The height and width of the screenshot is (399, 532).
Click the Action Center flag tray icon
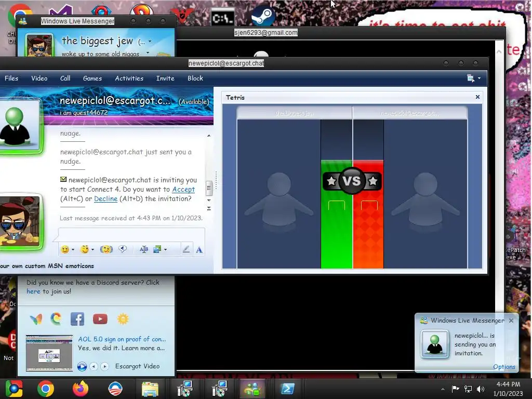point(455,389)
